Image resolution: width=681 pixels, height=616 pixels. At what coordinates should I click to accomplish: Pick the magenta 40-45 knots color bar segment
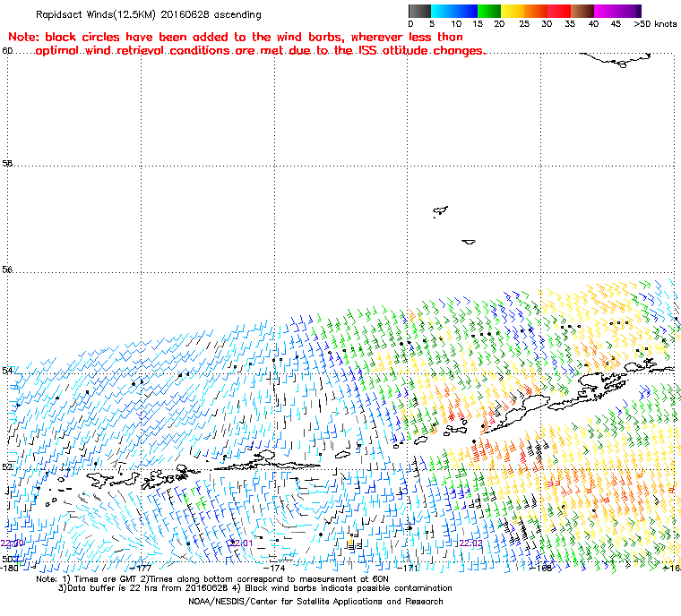[x=606, y=11]
